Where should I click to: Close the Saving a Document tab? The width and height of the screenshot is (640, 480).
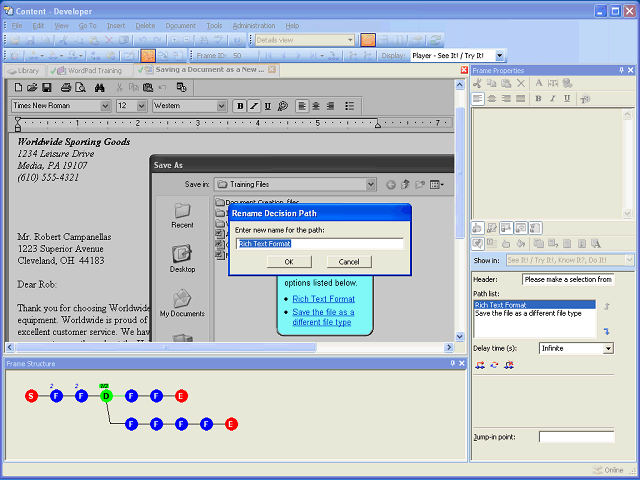click(272, 69)
